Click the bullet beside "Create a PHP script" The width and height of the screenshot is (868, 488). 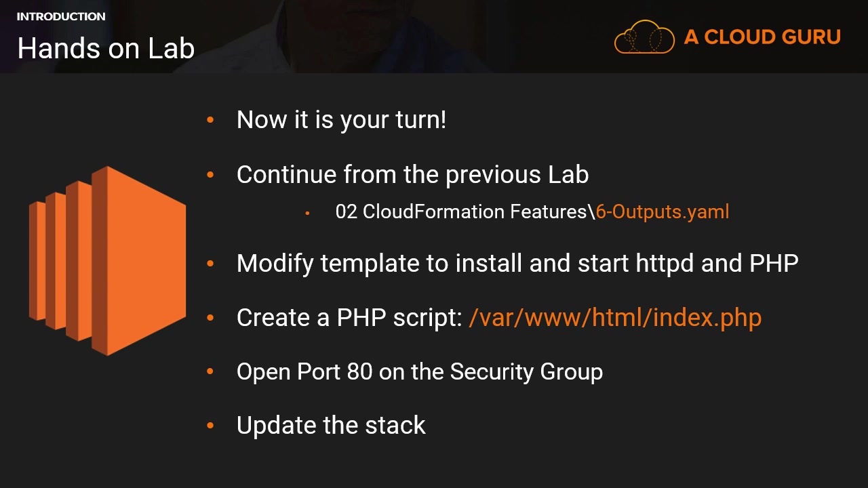coord(210,317)
